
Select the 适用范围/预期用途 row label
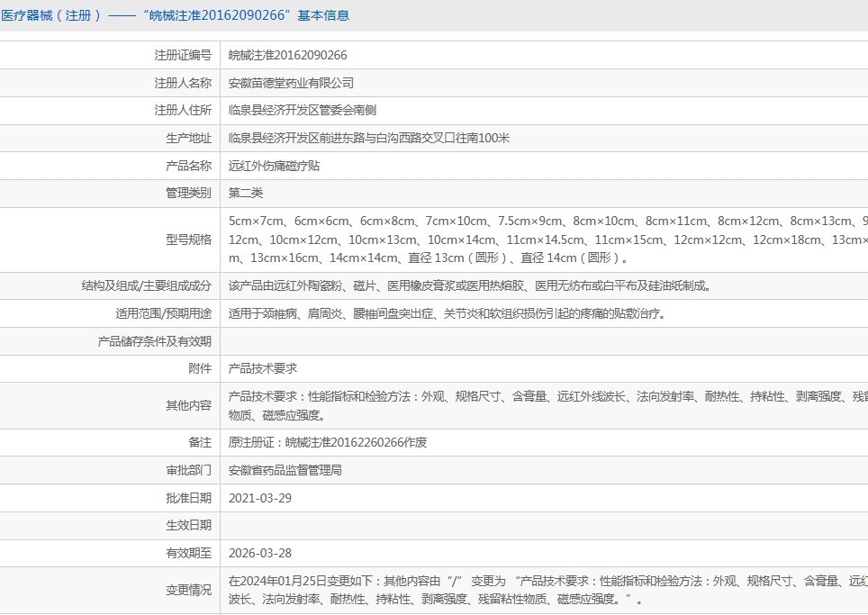pos(163,313)
